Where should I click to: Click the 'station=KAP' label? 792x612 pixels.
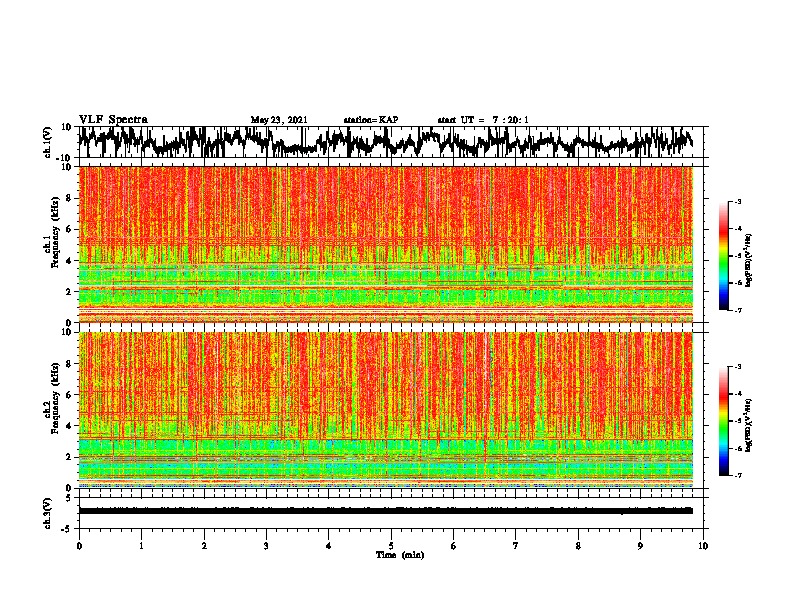(x=371, y=120)
